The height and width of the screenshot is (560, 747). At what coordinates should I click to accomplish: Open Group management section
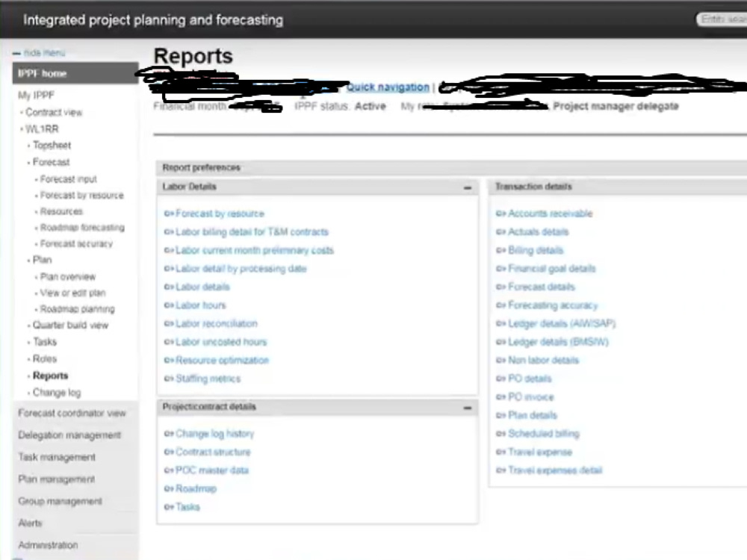(x=60, y=501)
